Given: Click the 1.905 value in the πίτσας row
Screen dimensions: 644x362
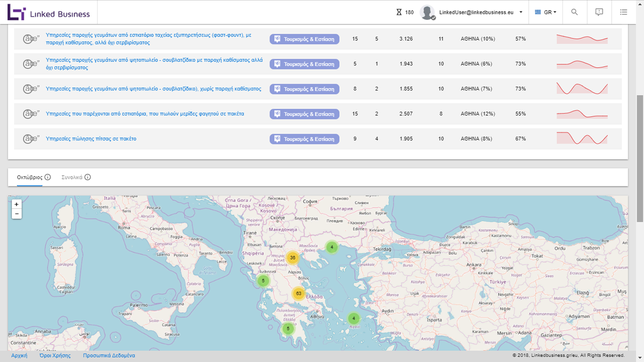Looking at the screenshot, I should coord(406,139).
